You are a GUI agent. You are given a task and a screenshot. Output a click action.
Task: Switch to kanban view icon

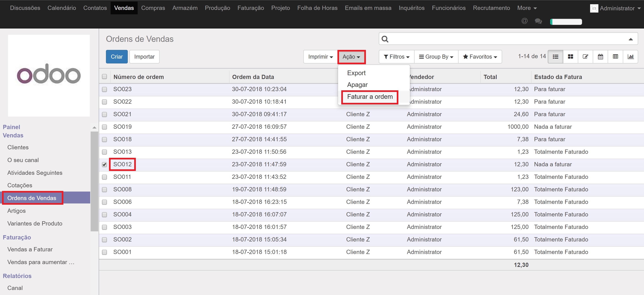pos(570,57)
